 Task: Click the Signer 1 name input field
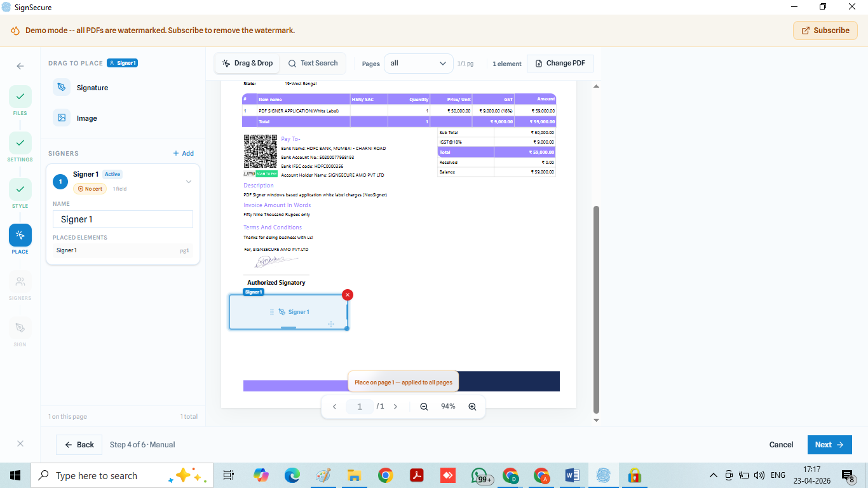coord(123,219)
